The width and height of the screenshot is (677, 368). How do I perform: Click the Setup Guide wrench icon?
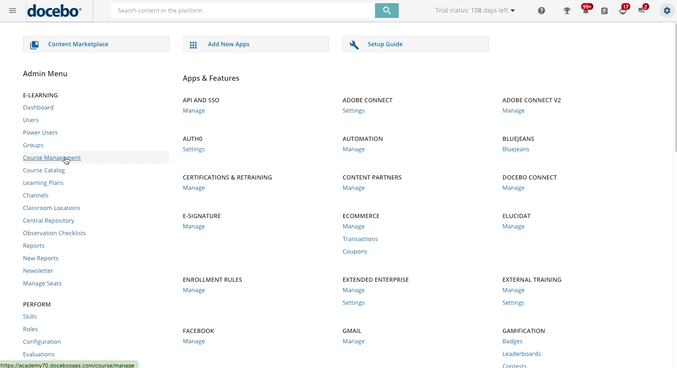(354, 44)
